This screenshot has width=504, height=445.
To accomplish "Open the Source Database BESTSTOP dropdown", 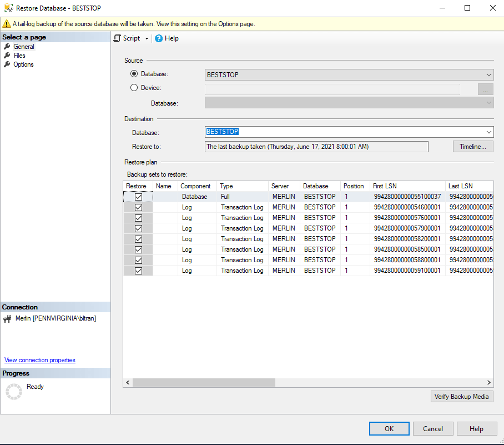I will tap(488, 75).
